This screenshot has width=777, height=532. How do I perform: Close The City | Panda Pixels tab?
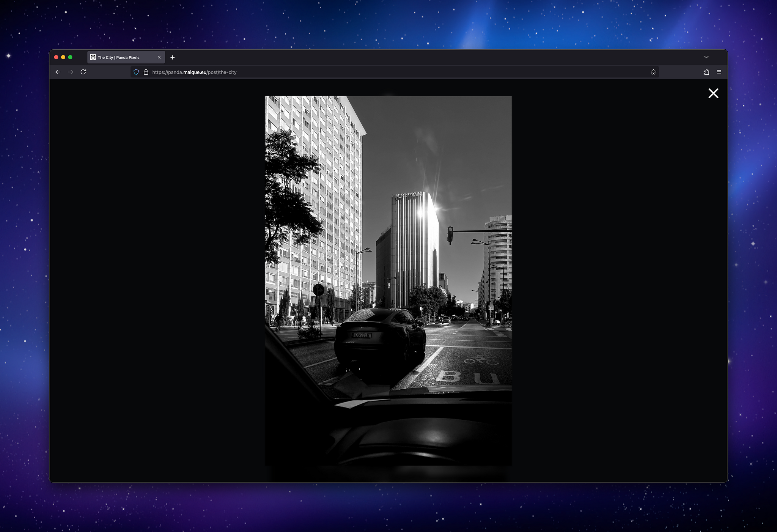[159, 57]
